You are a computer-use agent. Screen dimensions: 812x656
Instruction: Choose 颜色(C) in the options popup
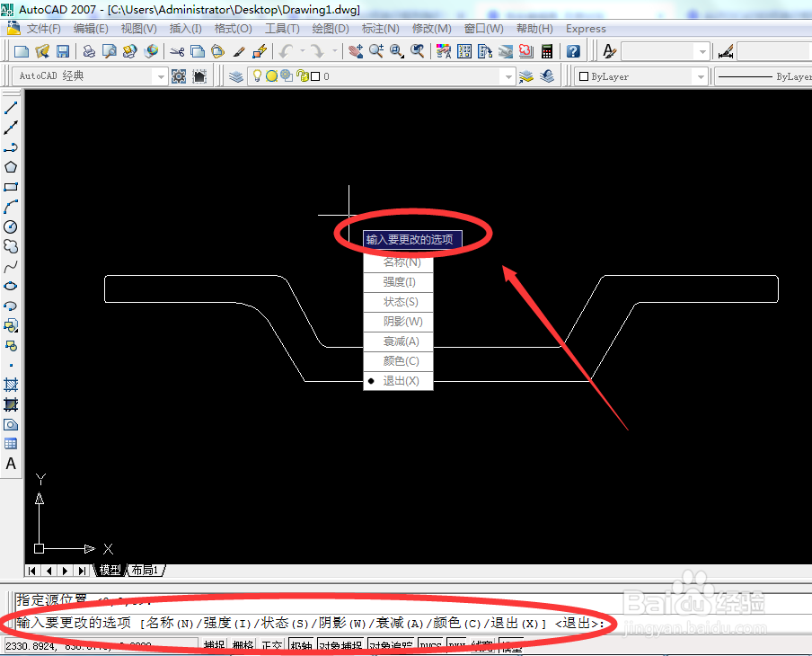pyautogui.click(x=398, y=361)
